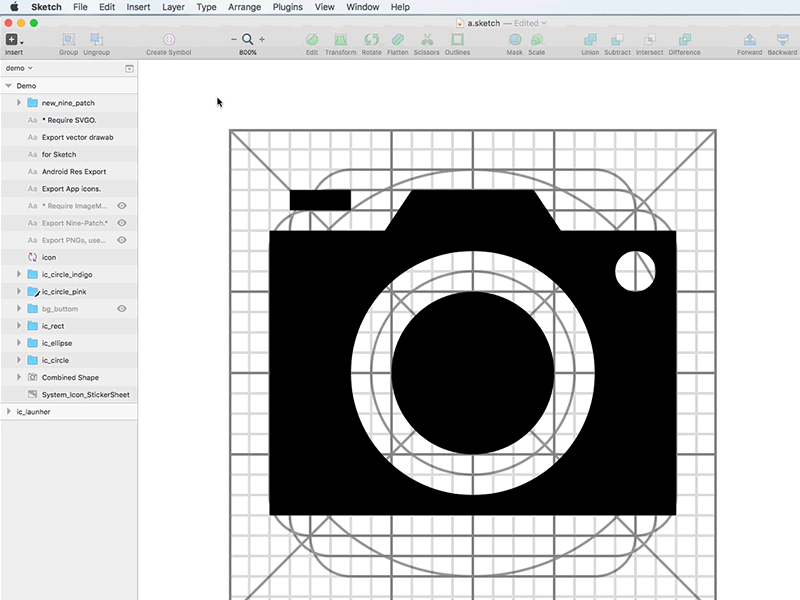Click the Ungroup toolbar icon
The image size is (800, 600).
pos(96,40)
